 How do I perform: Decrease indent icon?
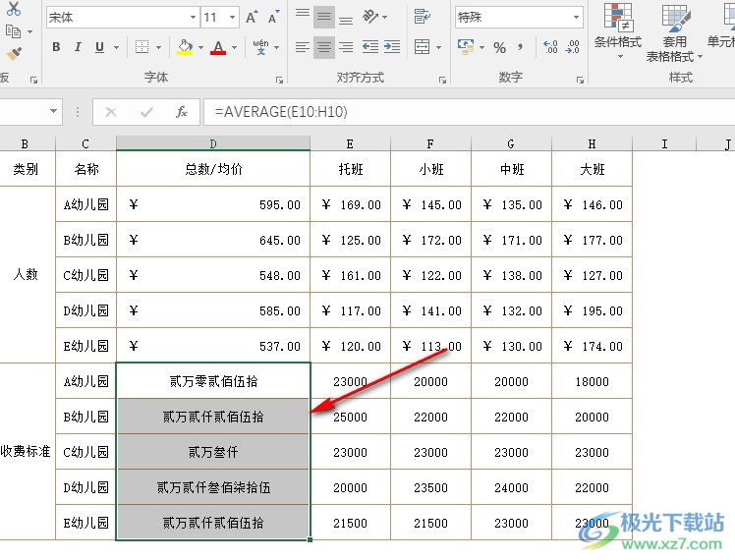(x=370, y=47)
